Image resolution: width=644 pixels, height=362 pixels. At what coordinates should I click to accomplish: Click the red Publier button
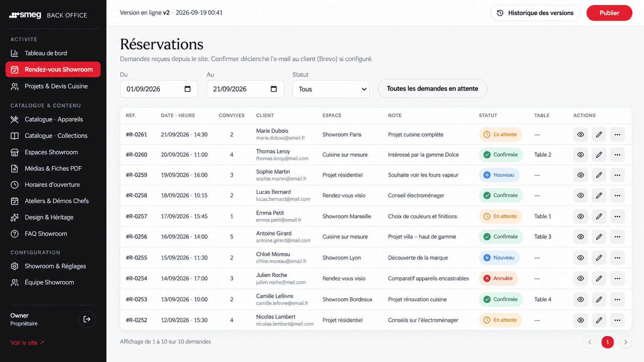609,13
